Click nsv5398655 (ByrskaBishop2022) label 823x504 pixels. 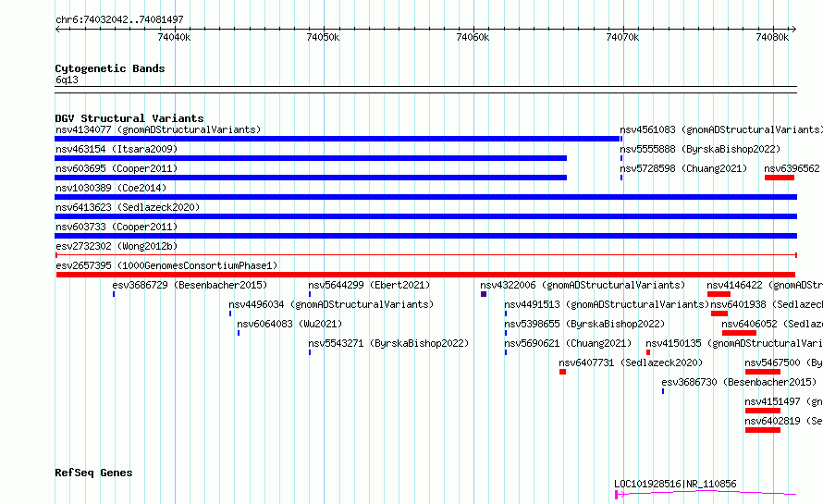(584, 324)
